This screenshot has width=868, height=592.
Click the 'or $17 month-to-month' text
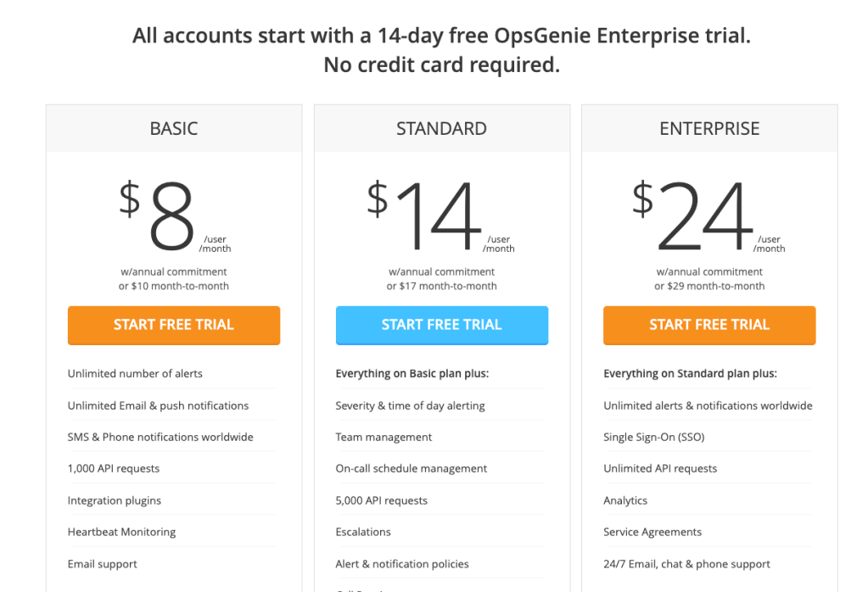[x=441, y=286]
